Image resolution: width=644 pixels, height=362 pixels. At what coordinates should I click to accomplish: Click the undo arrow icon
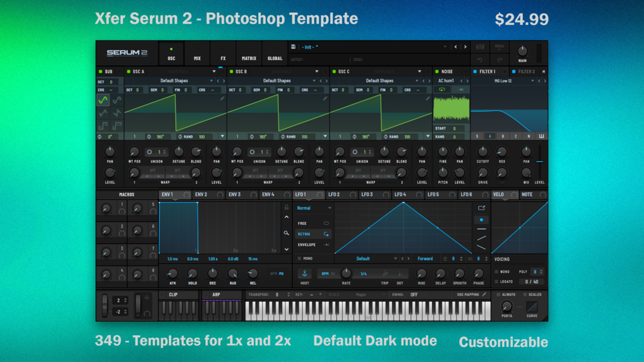point(480,60)
